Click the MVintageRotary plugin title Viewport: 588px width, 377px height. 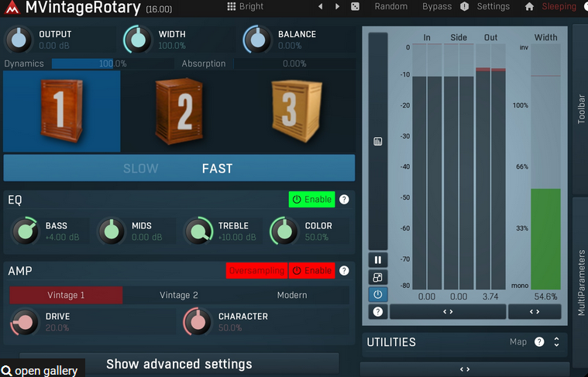coord(83,8)
